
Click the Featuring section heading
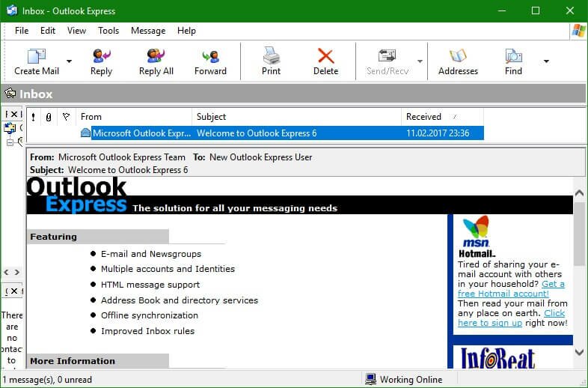click(53, 237)
